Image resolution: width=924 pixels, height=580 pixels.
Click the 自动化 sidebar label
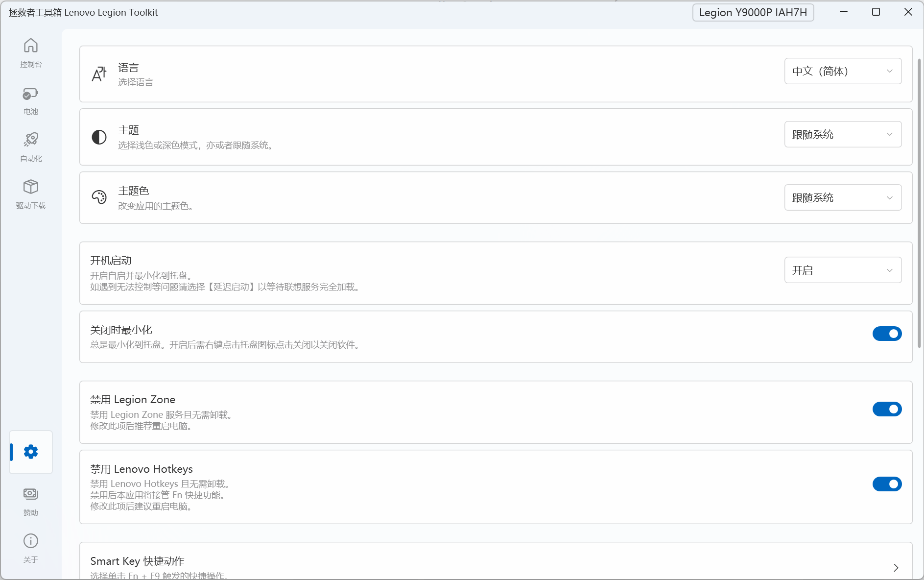tap(31, 159)
